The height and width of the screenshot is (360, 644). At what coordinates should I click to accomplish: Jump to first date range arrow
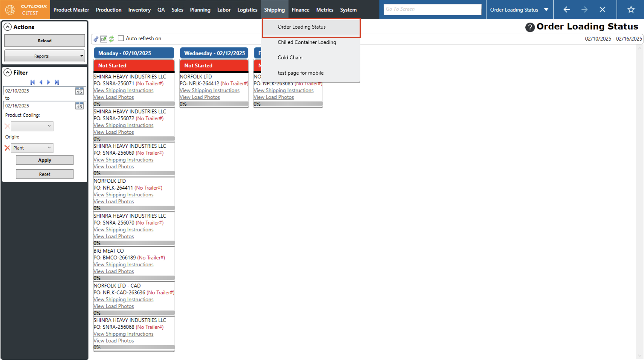pyautogui.click(x=32, y=82)
